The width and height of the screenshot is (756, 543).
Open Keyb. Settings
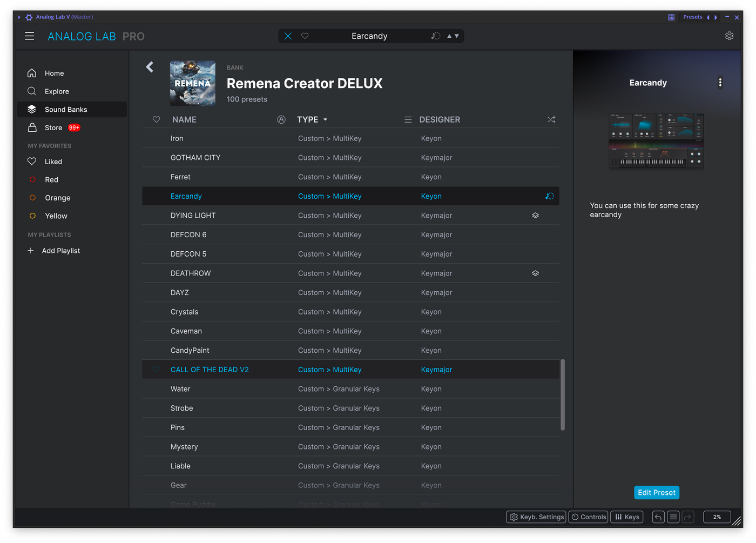[x=536, y=517]
